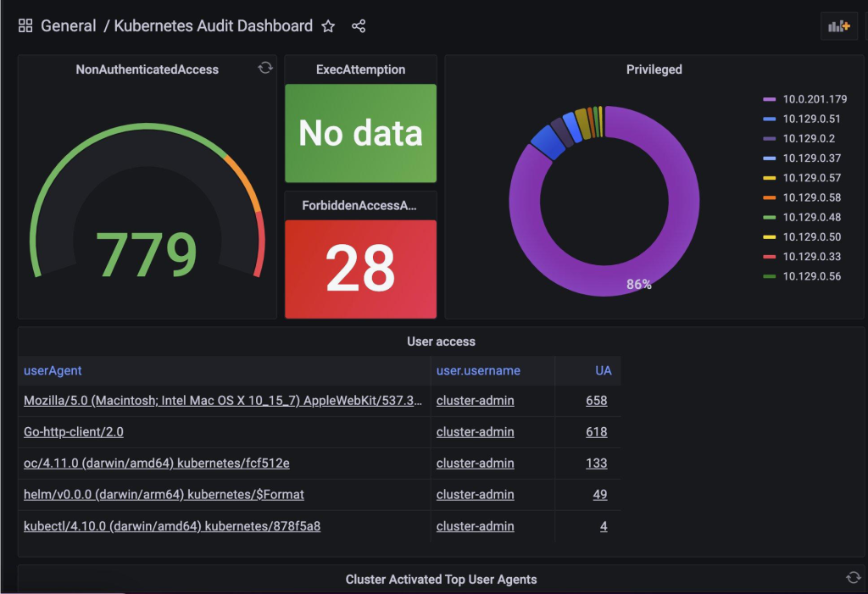Open the ExecAttemption panel title menu
This screenshot has width=868, height=594.
point(359,69)
